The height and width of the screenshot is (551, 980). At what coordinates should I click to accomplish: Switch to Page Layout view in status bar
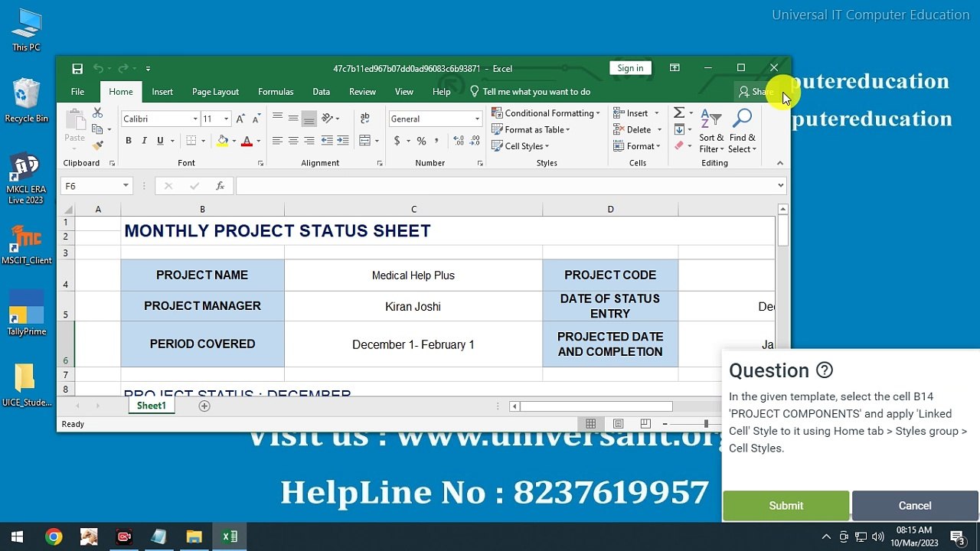tap(618, 424)
